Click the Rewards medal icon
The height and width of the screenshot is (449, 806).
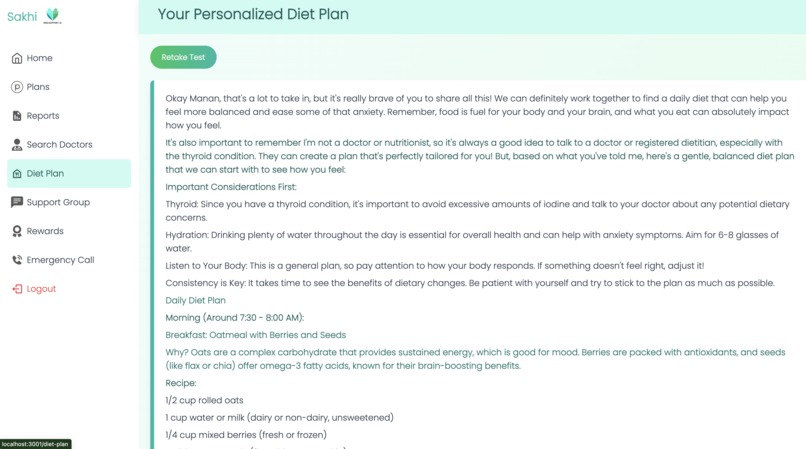pos(17,231)
